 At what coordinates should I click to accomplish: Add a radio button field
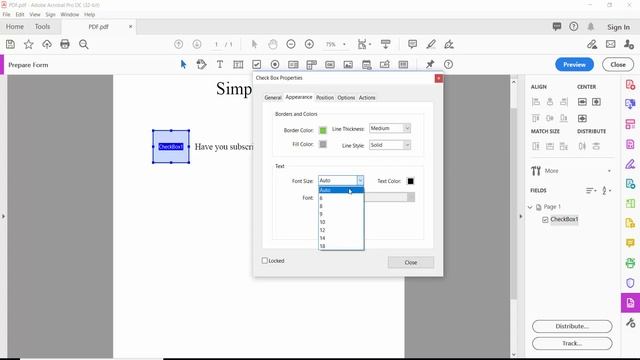click(275, 64)
